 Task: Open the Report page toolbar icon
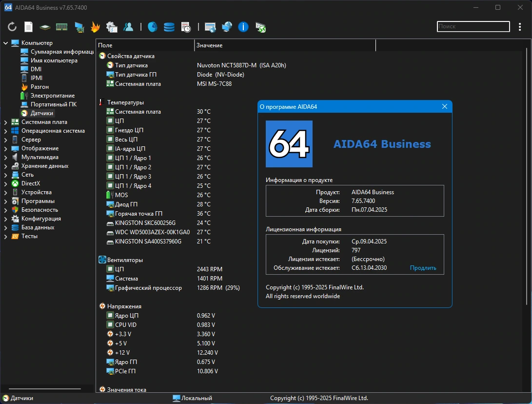28,27
